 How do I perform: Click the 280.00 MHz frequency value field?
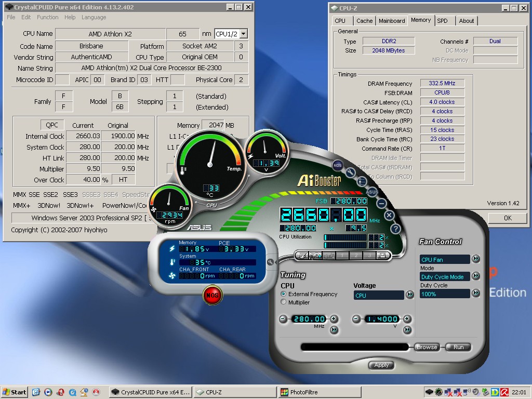309,319
